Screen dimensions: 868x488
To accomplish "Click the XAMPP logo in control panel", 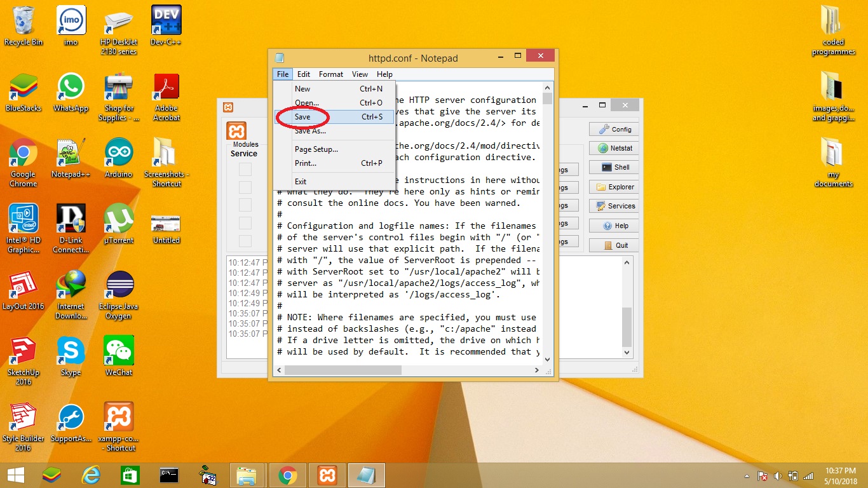I will click(236, 131).
